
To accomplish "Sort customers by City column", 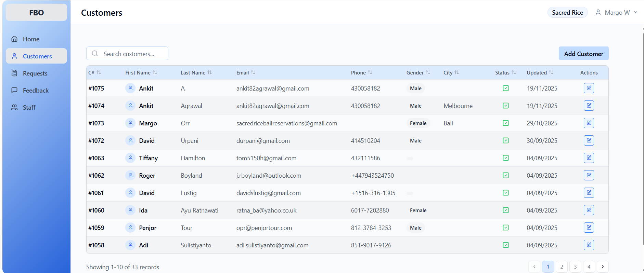I will point(451,72).
